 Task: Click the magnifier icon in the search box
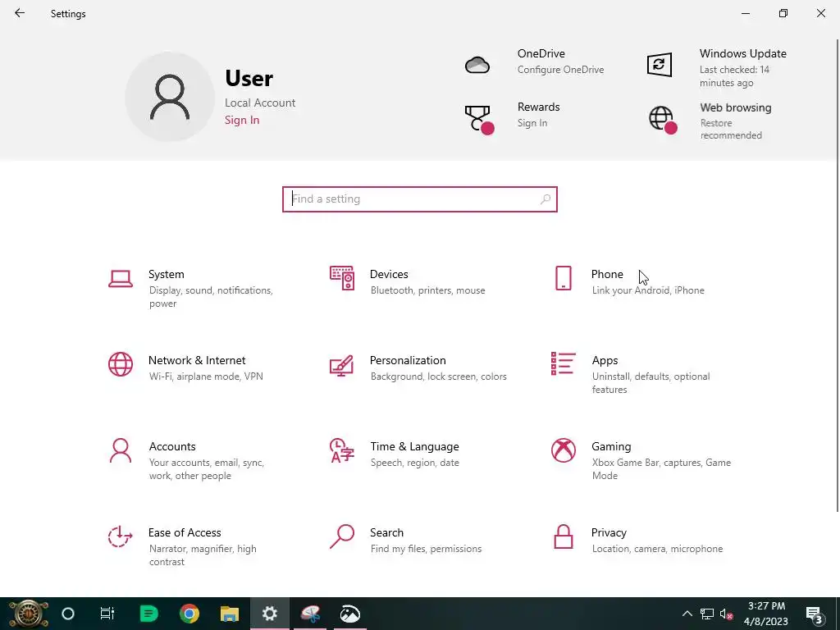(546, 199)
